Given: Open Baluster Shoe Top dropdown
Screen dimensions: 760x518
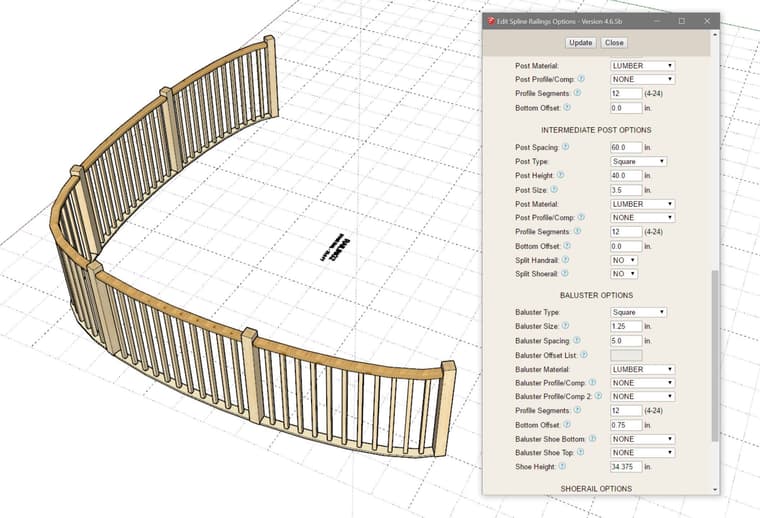Looking at the screenshot, I should [642, 453].
